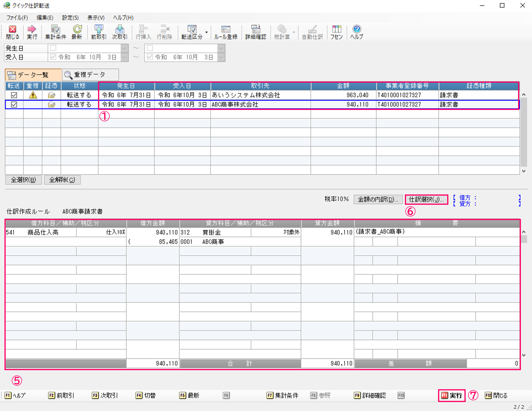The width and height of the screenshot is (532, 411).
Task: Click the 証憑 icon for ABC商事株式会社 row
Action: 51,105
